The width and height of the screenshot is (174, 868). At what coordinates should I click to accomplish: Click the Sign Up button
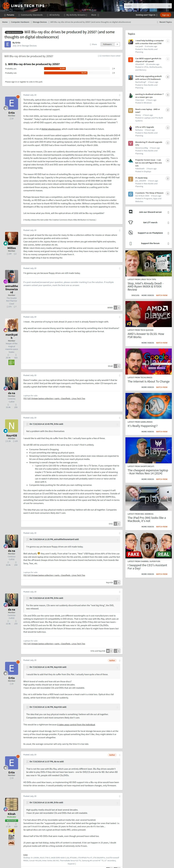(166, 15)
